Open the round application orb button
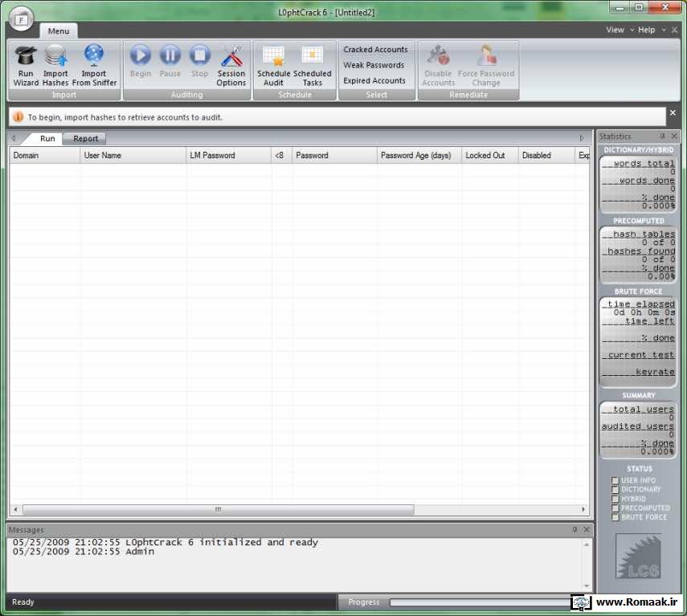The image size is (687, 616). (21, 19)
